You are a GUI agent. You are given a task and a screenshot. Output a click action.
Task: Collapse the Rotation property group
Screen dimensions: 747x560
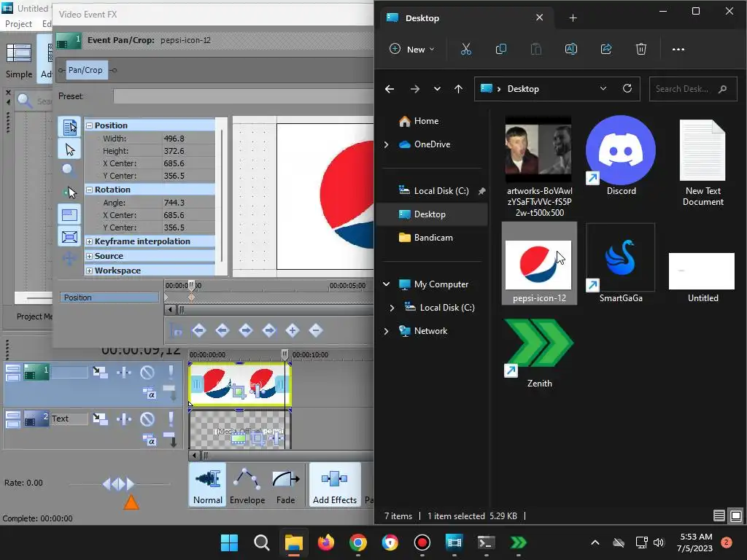89,190
